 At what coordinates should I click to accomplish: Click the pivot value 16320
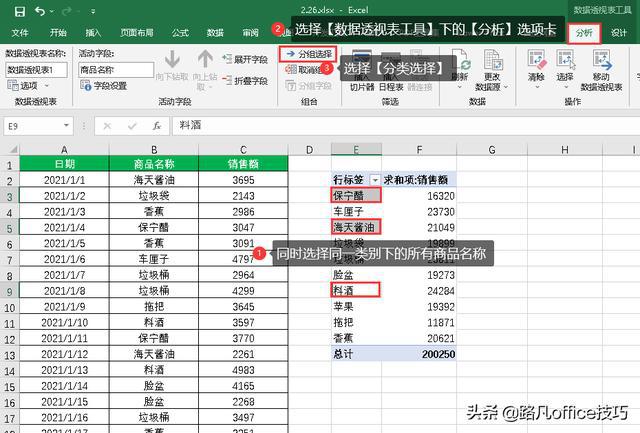click(440, 196)
